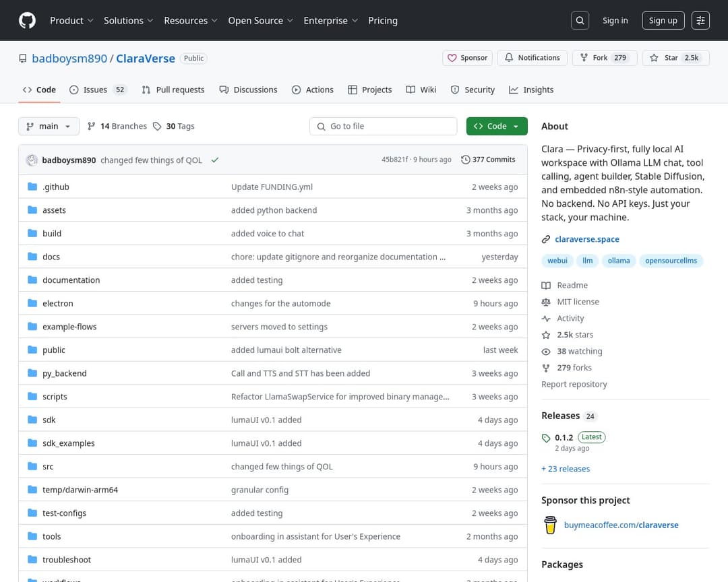Switch to the Projects tab
The width and height of the screenshot is (728, 582).
(370, 90)
